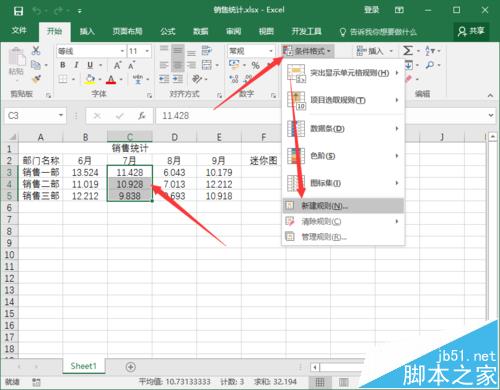
Task: Toggle Align Left
Action: pyautogui.click(x=164, y=65)
